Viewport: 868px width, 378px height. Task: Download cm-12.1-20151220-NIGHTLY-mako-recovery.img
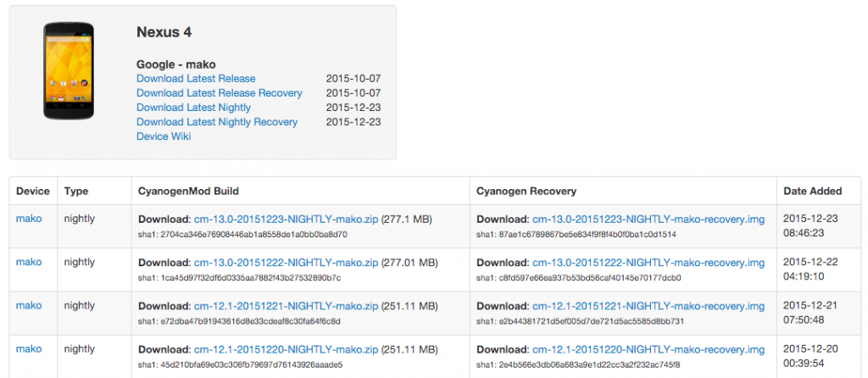[x=648, y=350]
